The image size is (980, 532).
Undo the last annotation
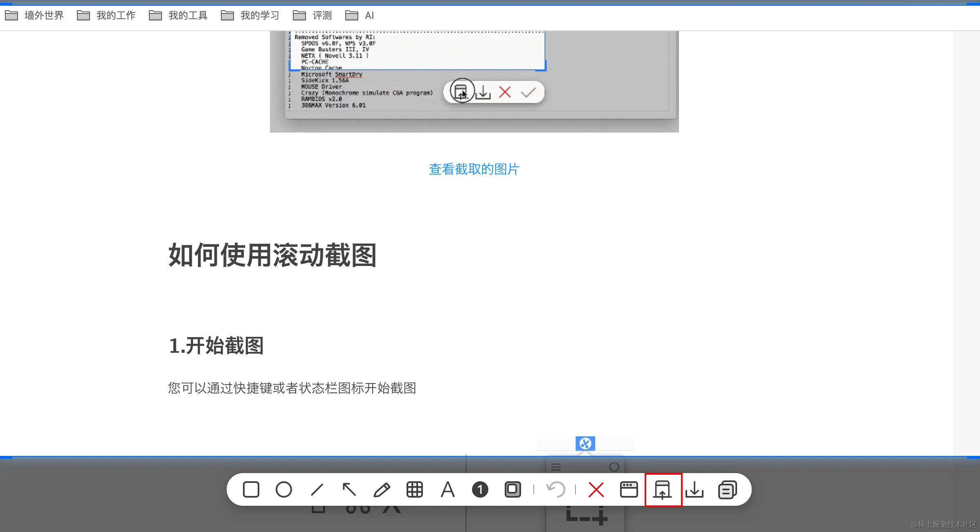[555, 489]
